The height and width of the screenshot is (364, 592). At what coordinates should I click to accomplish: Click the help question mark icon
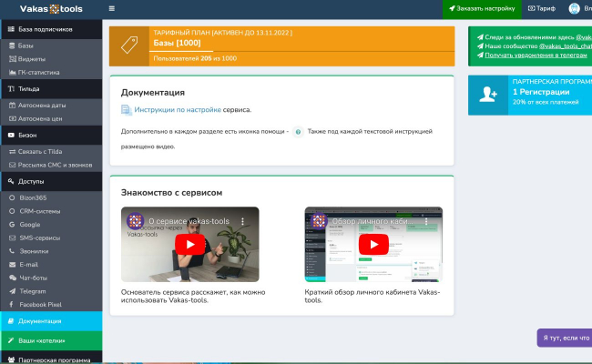[298, 132]
